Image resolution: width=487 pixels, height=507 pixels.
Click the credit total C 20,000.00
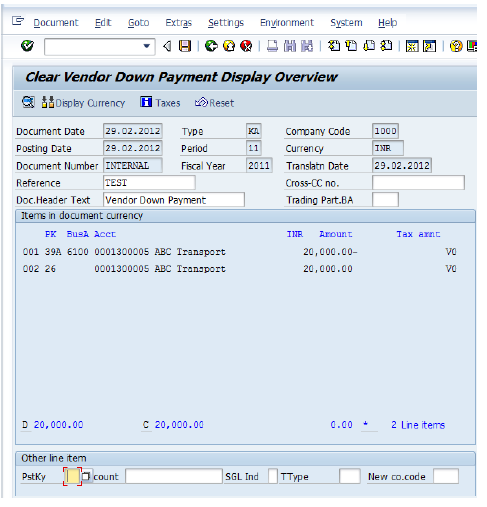[x=173, y=425]
